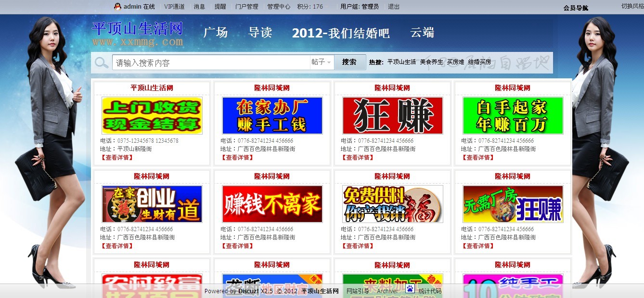This screenshot has width=644, height=298.
Task: Click hot search term 美食养生
Action: 431,62
